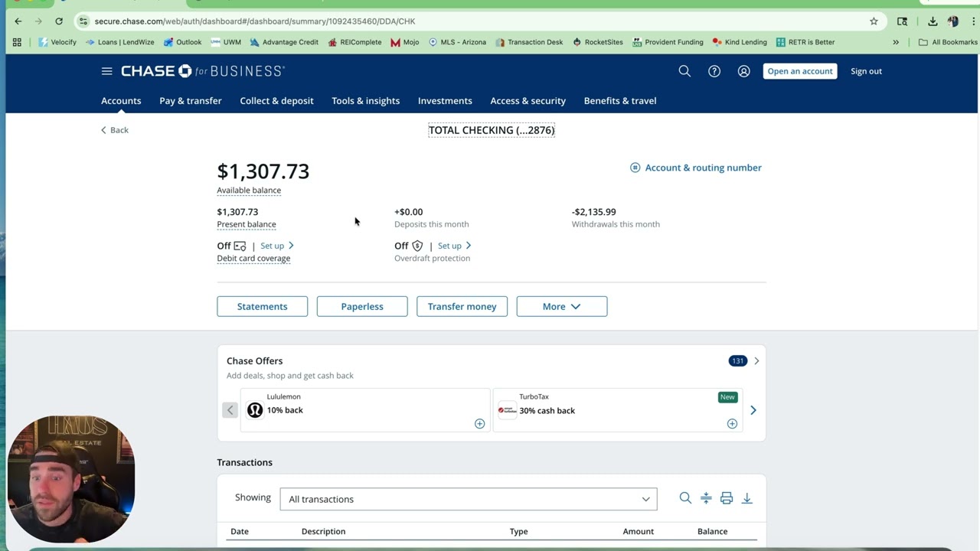Open the Pay & transfer menu
Image resolution: width=980 pixels, height=551 pixels.
[x=191, y=100]
